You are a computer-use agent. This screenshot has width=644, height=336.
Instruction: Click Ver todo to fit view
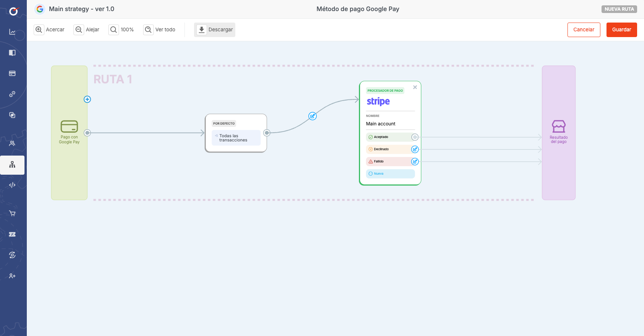point(160,29)
